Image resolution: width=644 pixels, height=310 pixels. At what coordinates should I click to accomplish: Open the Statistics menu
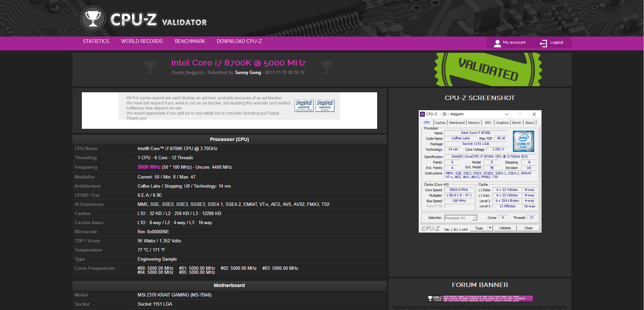(x=96, y=41)
